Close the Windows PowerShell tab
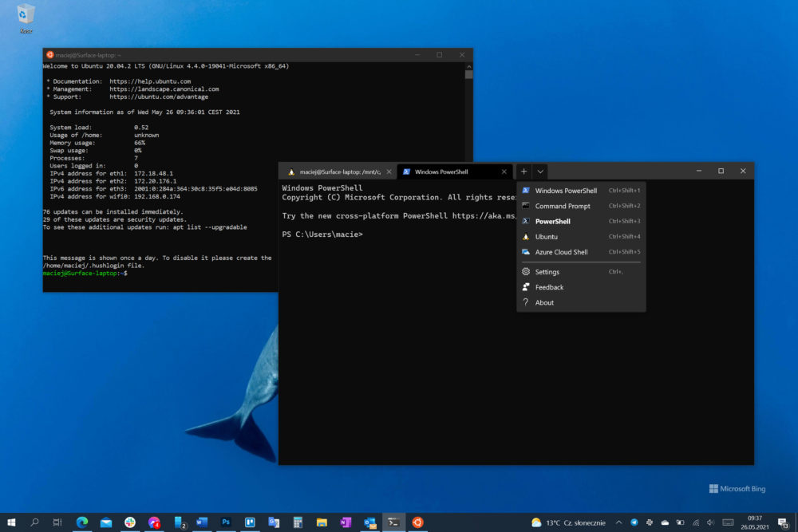This screenshot has width=798, height=532. (504, 172)
